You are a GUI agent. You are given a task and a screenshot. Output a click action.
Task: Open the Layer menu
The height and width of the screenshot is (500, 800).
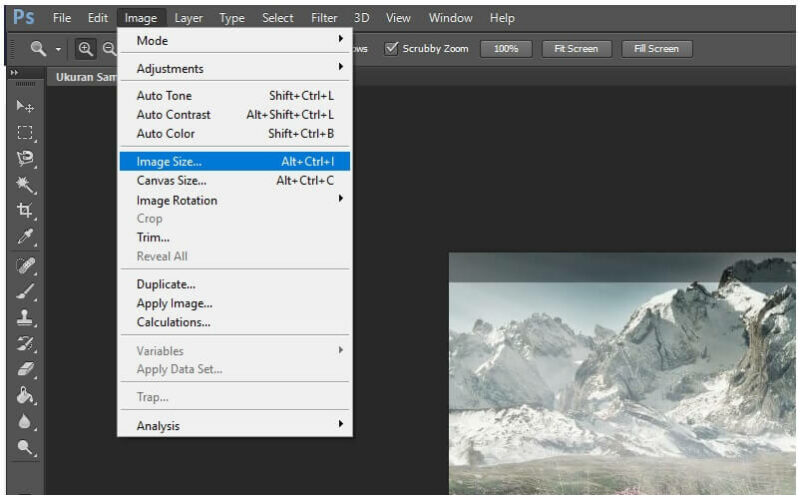188,18
